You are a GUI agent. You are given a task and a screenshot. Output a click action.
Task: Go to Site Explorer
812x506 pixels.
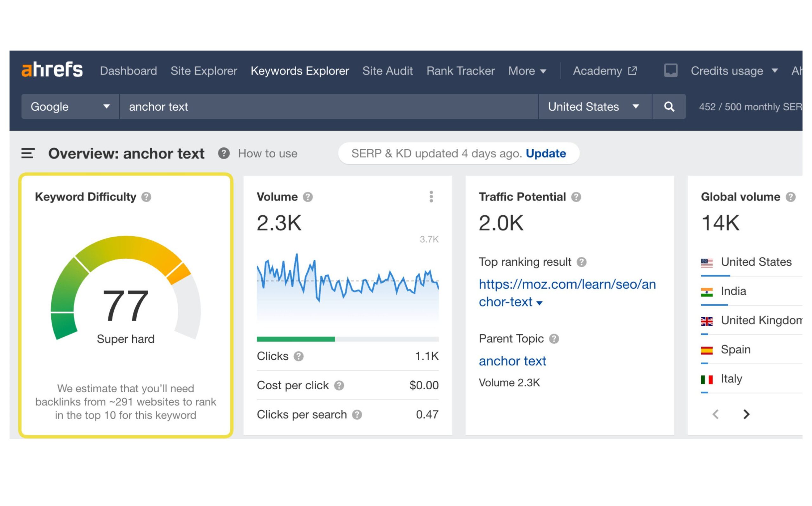point(204,71)
